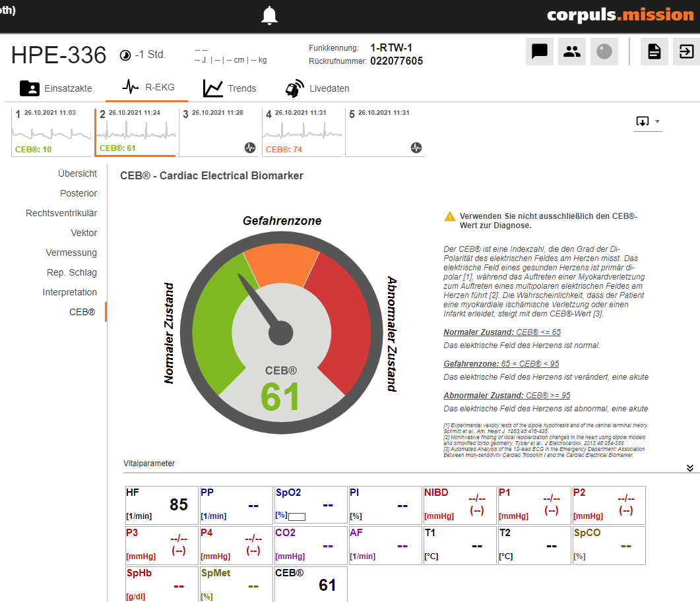
Task: Click the patient ID HPE-336
Action: (x=59, y=55)
